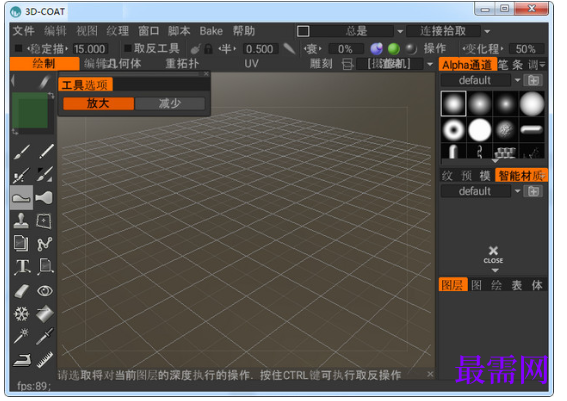Enable the 稳定描 checkbox

(18, 48)
